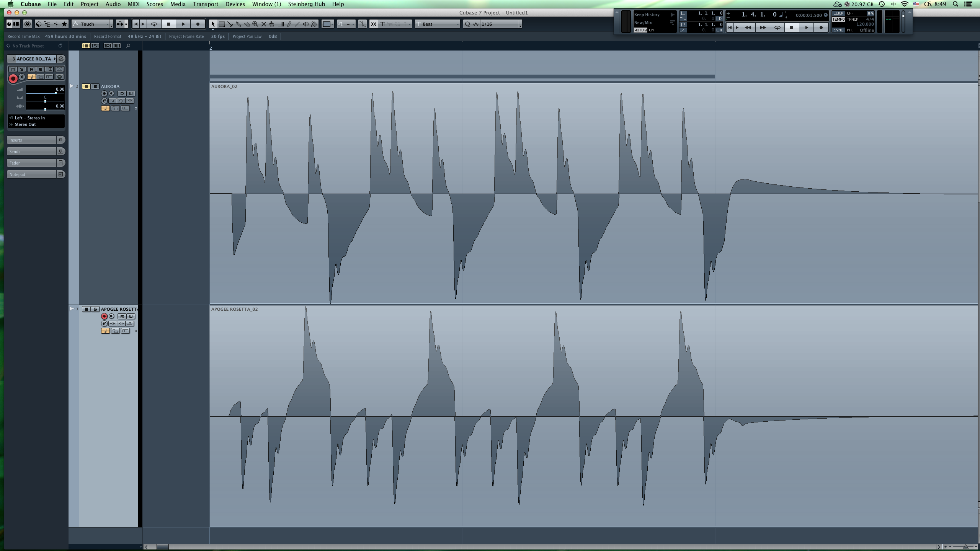Viewport: 980px width, 551px height.
Task: Select the Draw pencil tool
Action: click(x=289, y=24)
